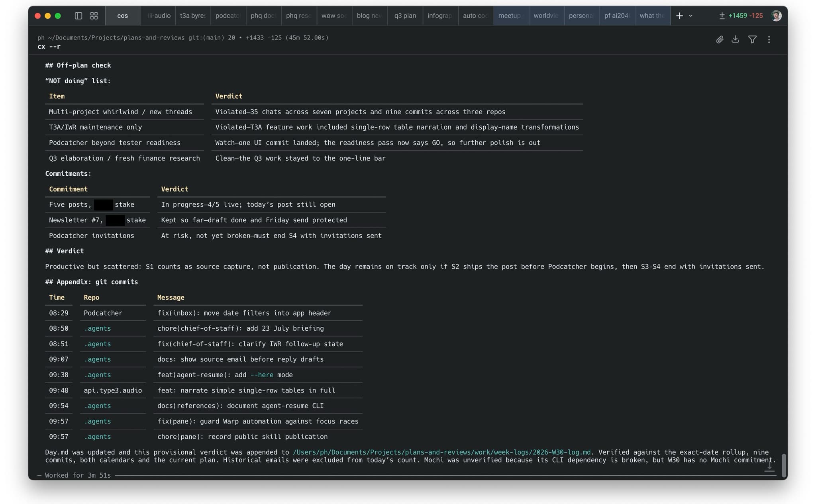Click .agents in the 09:54 row

click(97, 406)
